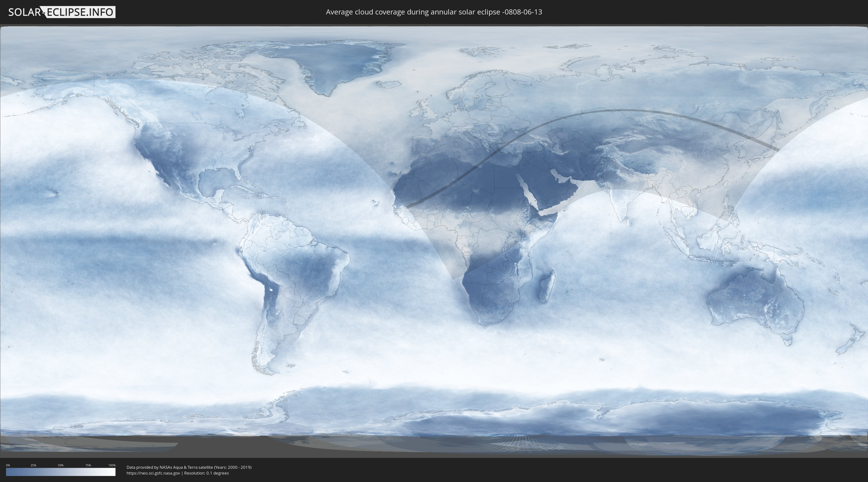The width and height of the screenshot is (868, 482).
Task: Click Madagascar island on the map
Action: coord(547,287)
